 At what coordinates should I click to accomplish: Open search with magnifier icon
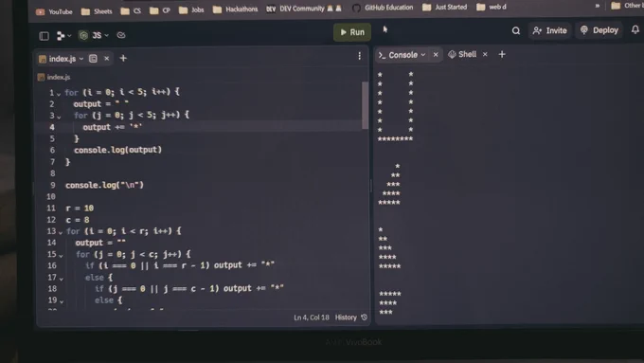[516, 31]
